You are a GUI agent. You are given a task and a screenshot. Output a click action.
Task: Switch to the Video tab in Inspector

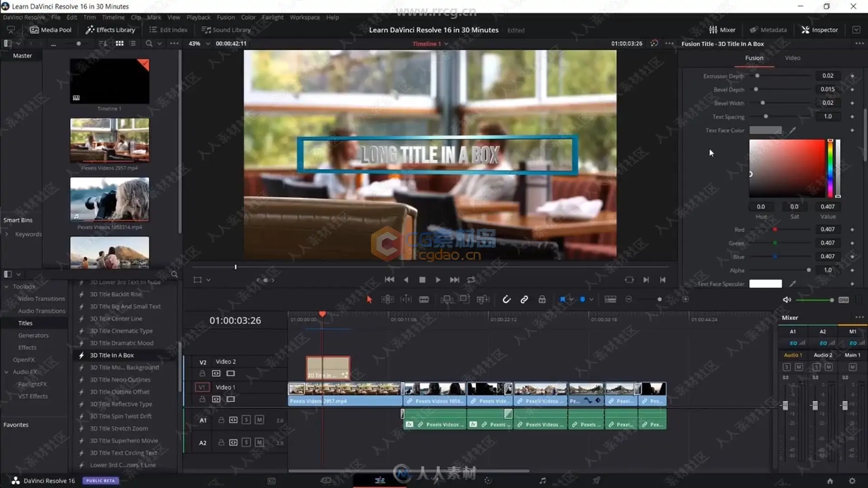(x=793, y=58)
